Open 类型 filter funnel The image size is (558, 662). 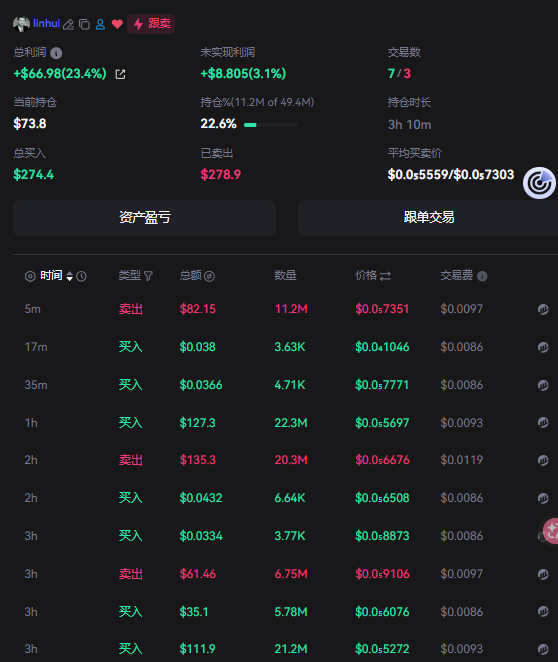(148, 276)
